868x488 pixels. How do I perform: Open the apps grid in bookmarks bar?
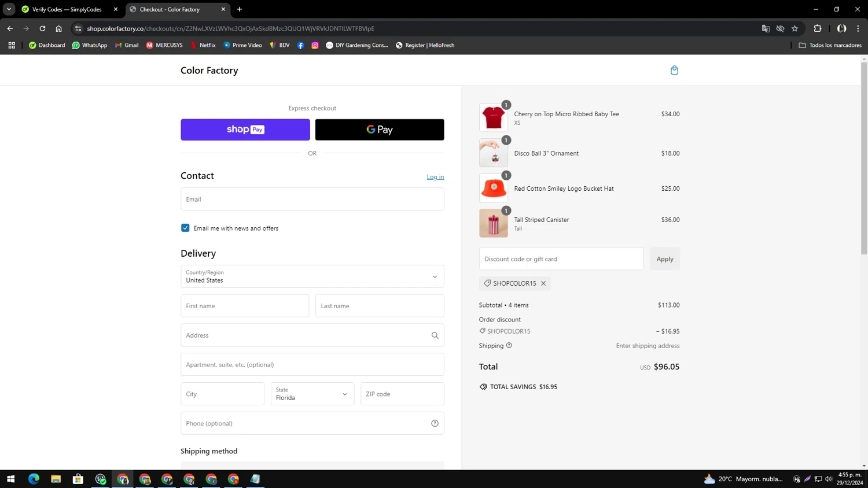pos(12,45)
